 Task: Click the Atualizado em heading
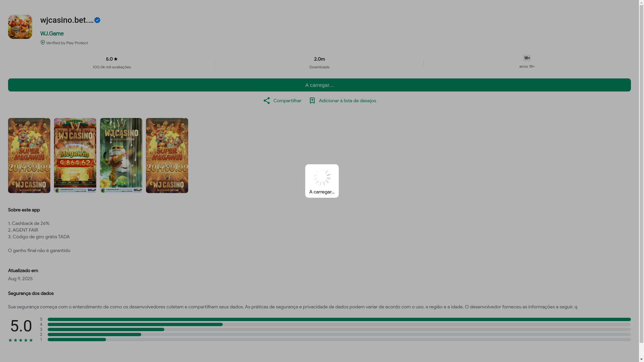(23, 270)
